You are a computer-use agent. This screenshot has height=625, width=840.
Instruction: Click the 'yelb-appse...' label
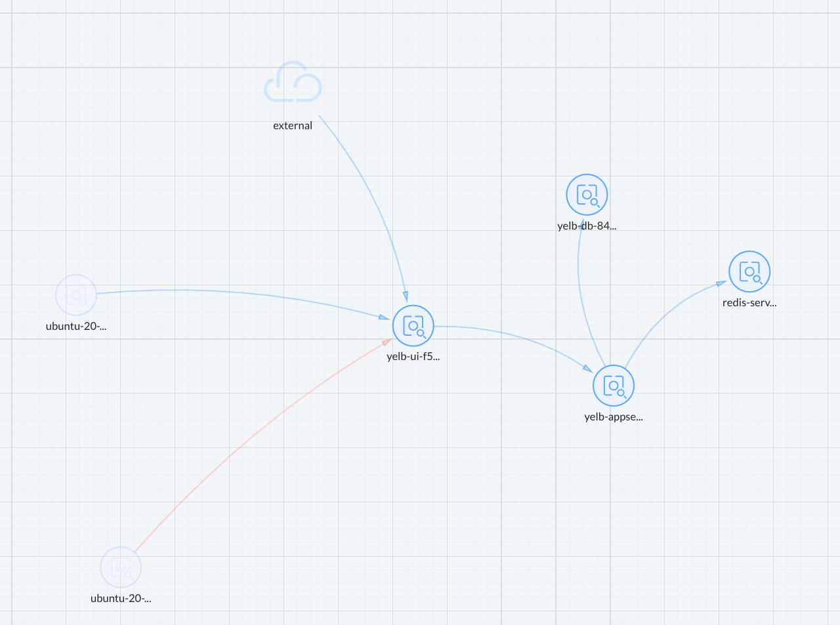click(x=614, y=416)
